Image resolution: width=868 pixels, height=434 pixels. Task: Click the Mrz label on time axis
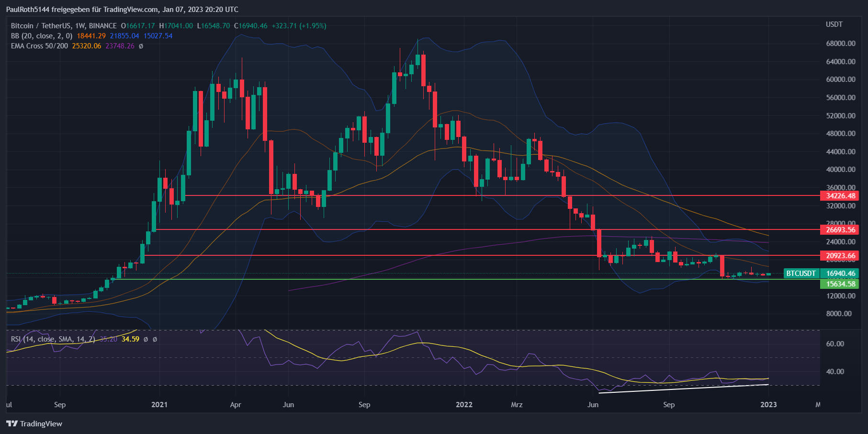coord(517,405)
